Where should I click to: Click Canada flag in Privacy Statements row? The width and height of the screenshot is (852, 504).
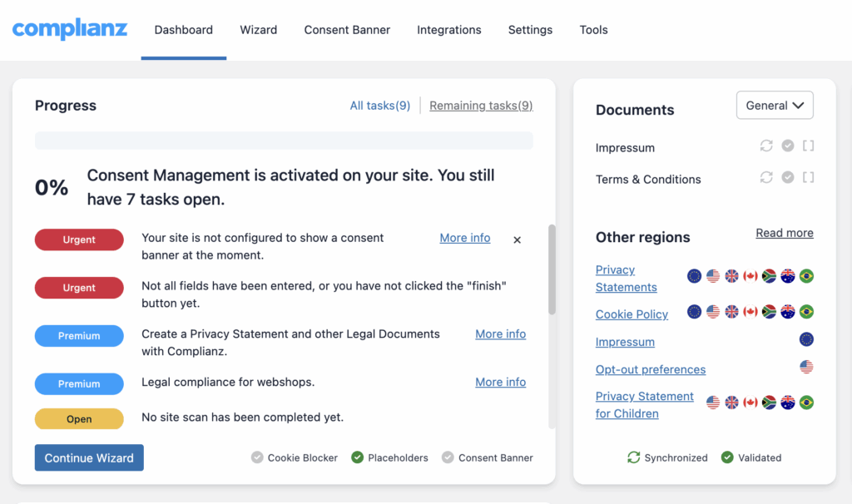pos(750,276)
